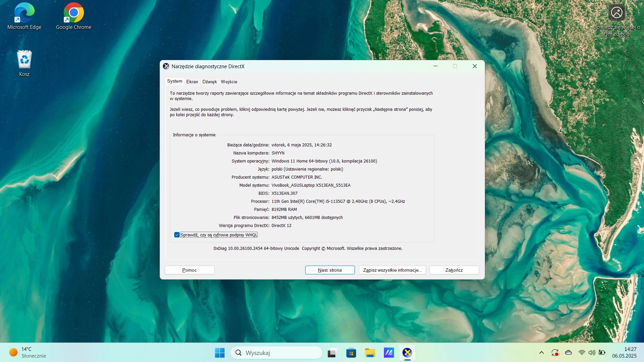Close the DirectX diagnostic window
Image resolution: width=644 pixels, height=362 pixels.
pos(475,66)
